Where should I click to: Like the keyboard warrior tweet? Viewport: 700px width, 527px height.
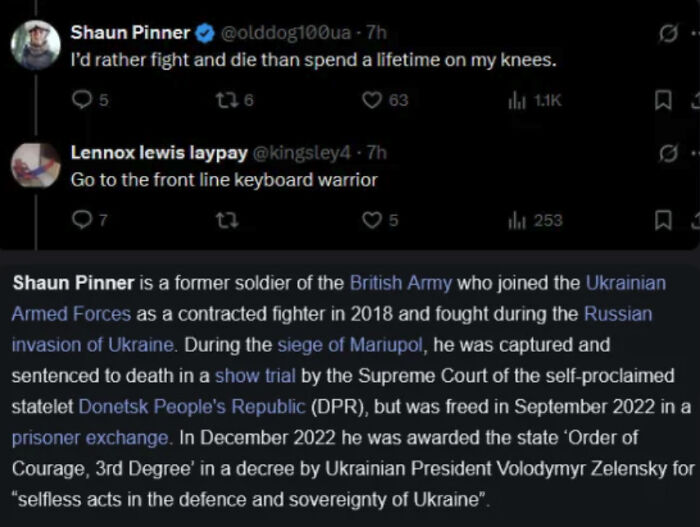pos(371,220)
